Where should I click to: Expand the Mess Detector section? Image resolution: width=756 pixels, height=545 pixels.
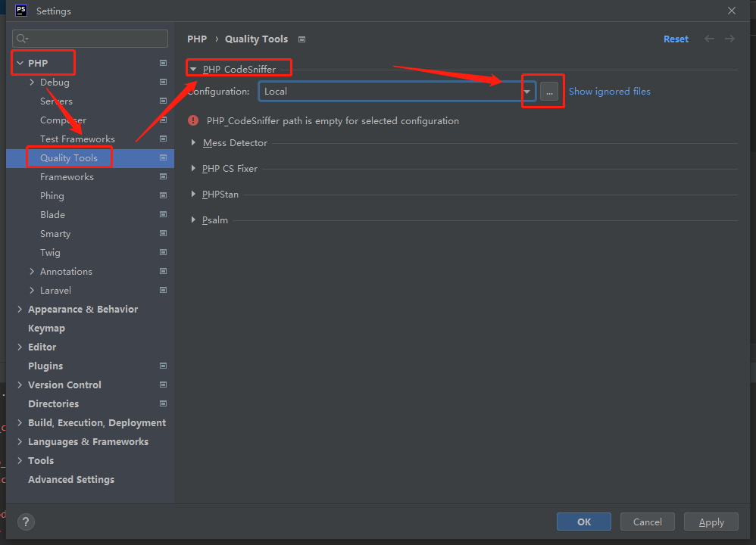click(x=193, y=142)
